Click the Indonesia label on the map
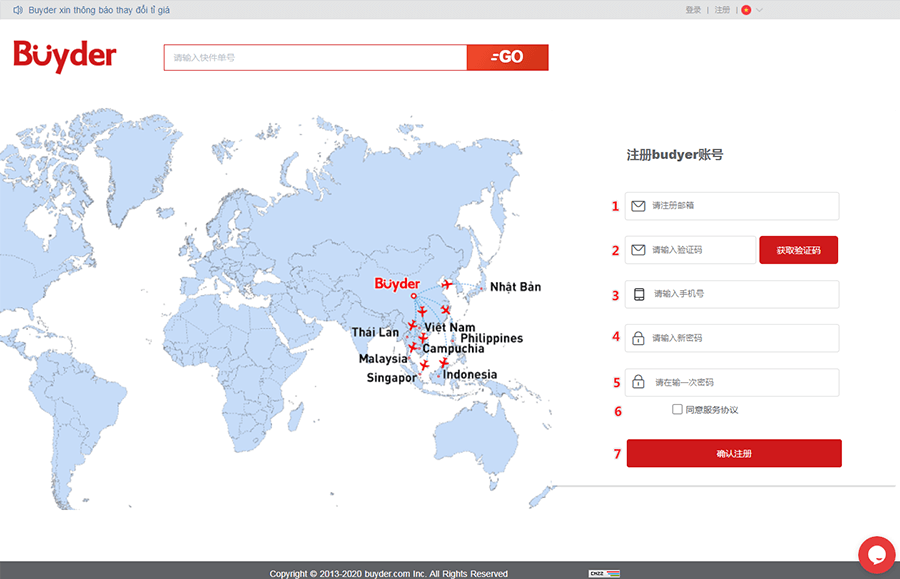This screenshot has width=900, height=579. click(x=470, y=375)
